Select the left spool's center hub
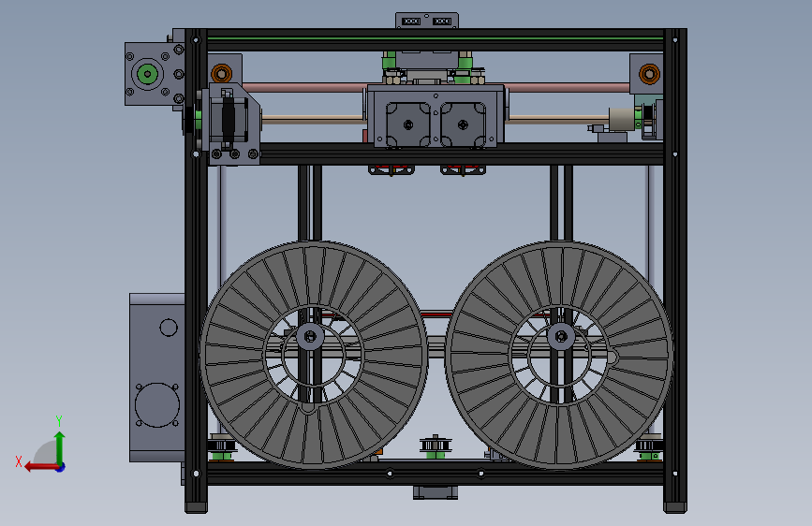This screenshot has width=812, height=526. 310,337
